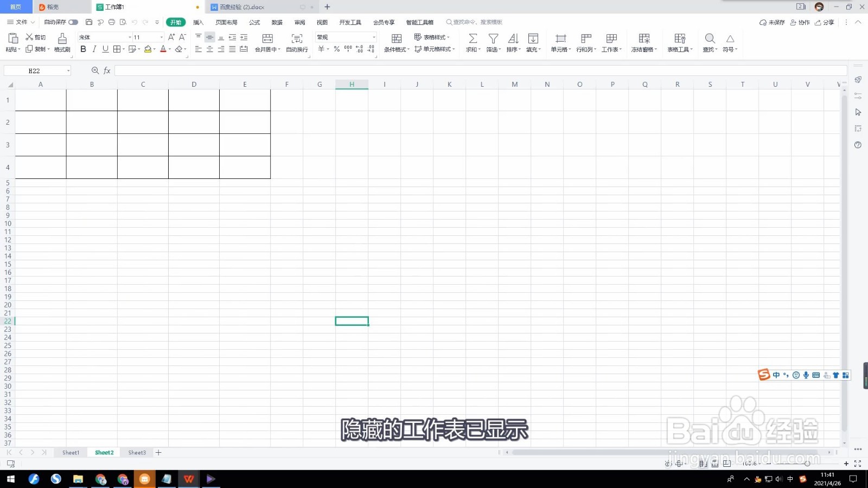Open the font size dropdown
The height and width of the screenshot is (488, 868).
(161, 37)
